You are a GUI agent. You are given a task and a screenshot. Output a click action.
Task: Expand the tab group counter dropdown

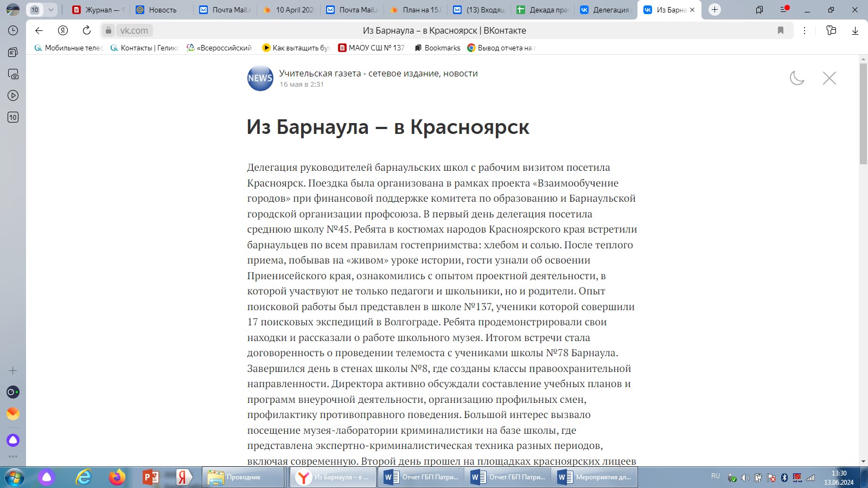(50, 10)
